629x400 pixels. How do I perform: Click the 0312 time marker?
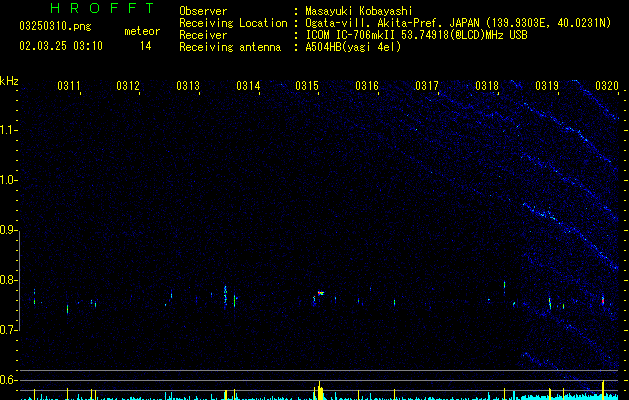pyautogui.click(x=128, y=86)
